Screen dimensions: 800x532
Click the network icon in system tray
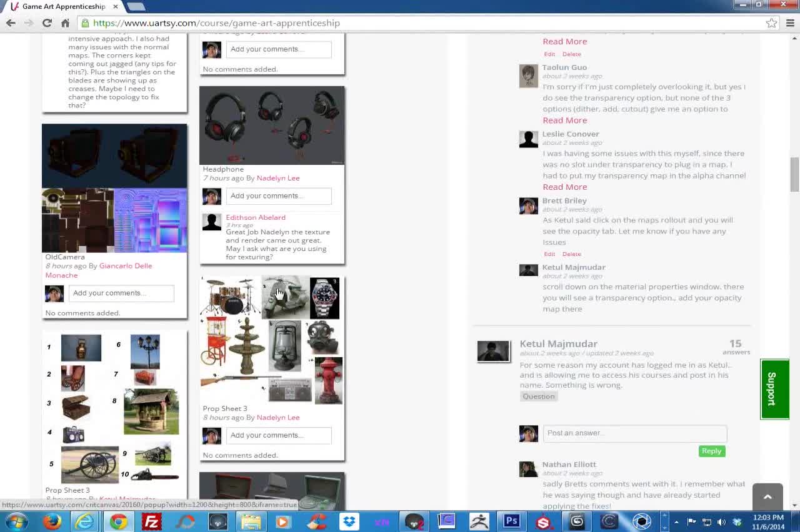click(x=706, y=522)
